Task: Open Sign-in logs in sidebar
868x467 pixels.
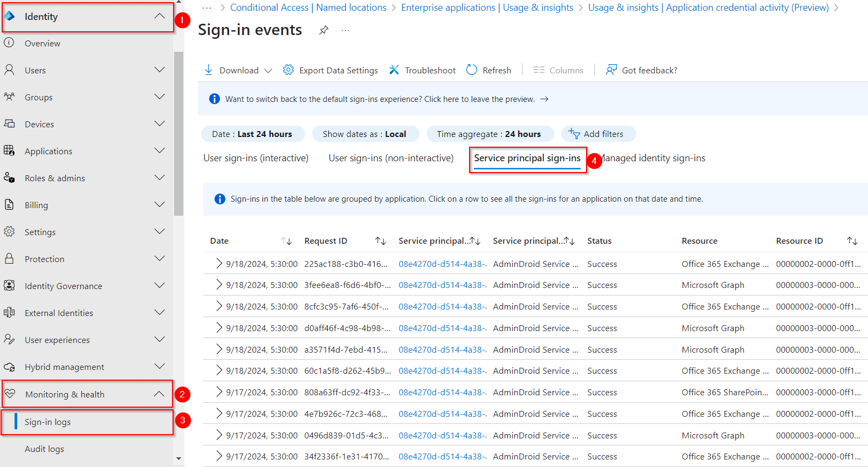Action: click(x=47, y=422)
